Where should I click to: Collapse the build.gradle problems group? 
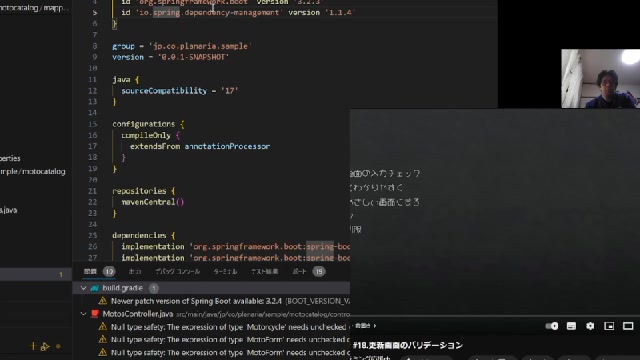pos(83,288)
